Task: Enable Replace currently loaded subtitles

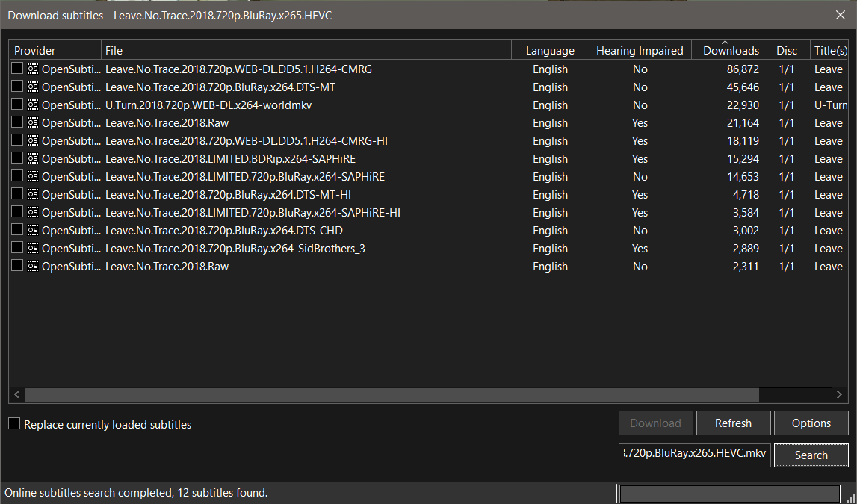Action: click(x=13, y=423)
